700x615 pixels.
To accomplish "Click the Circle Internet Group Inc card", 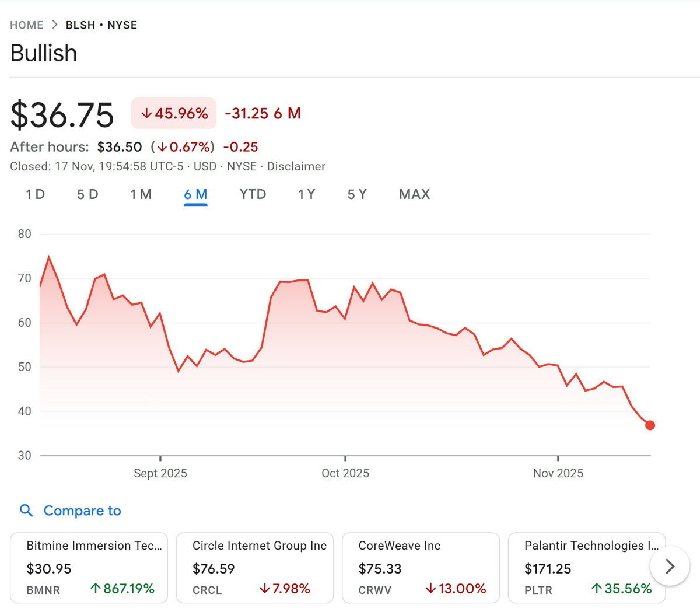I will point(255,567).
